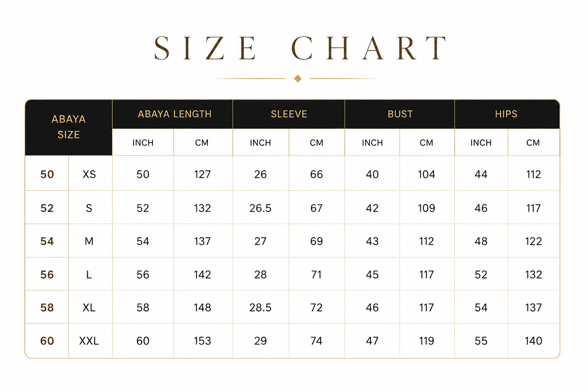The image size is (588, 392).
Task: Click the bold 56 size row label
Action: click(x=47, y=275)
